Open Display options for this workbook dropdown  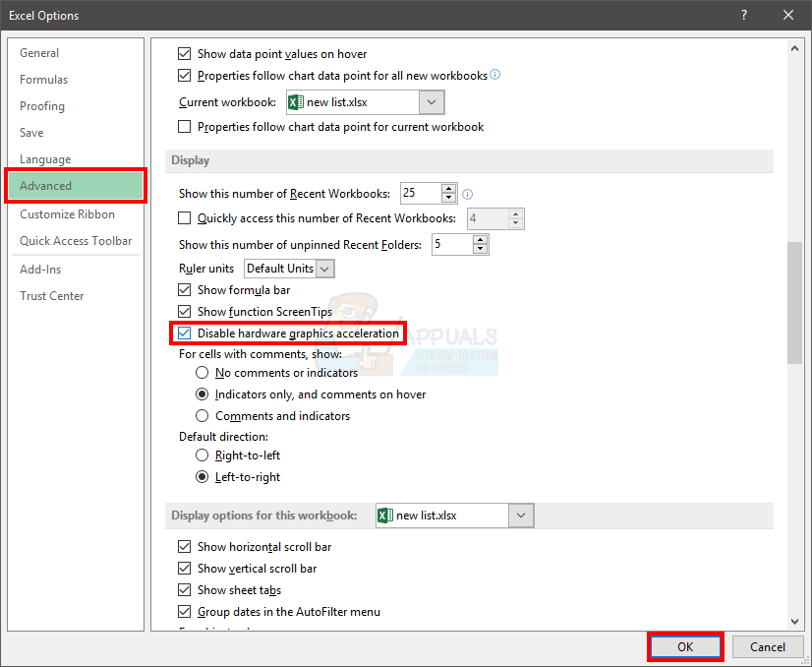tap(521, 515)
